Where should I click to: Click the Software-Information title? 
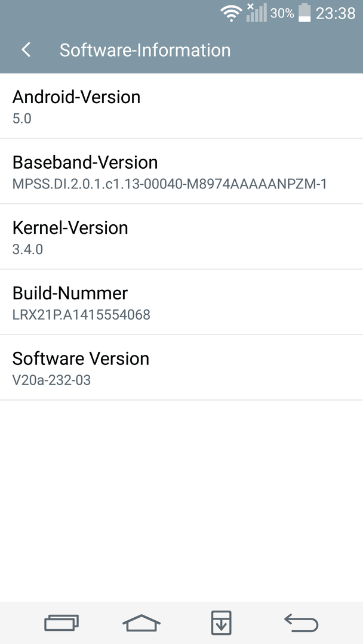tap(145, 50)
